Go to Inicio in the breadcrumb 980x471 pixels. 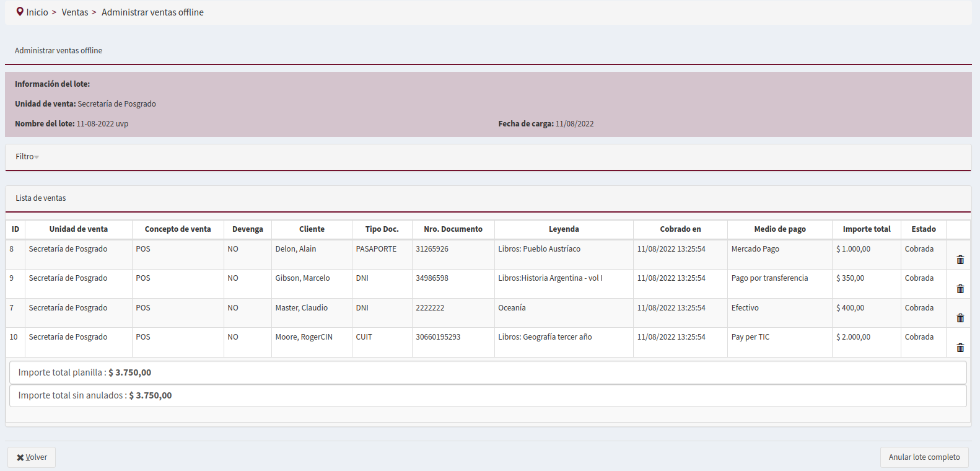coord(37,12)
